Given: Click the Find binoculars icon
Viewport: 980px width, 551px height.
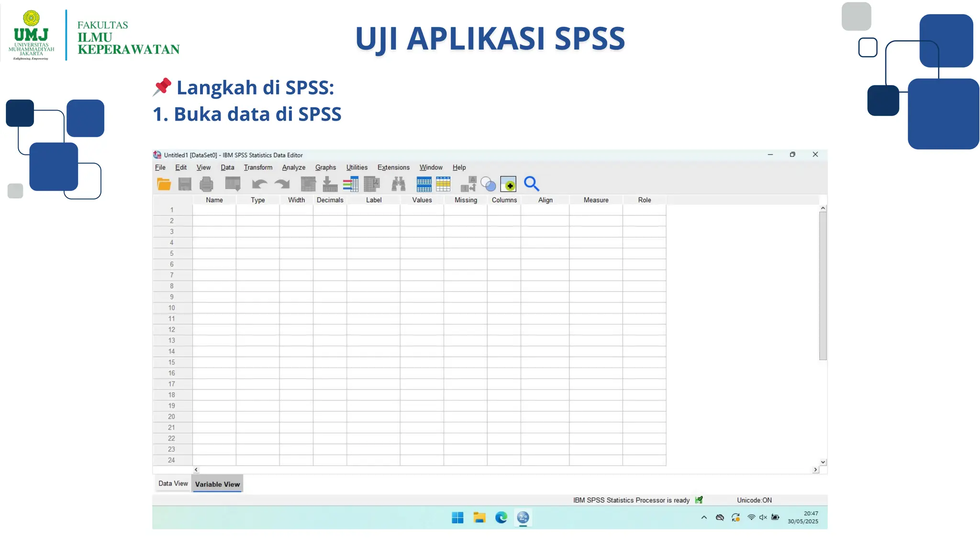Looking at the screenshot, I should pyautogui.click(x=398, y=184).
